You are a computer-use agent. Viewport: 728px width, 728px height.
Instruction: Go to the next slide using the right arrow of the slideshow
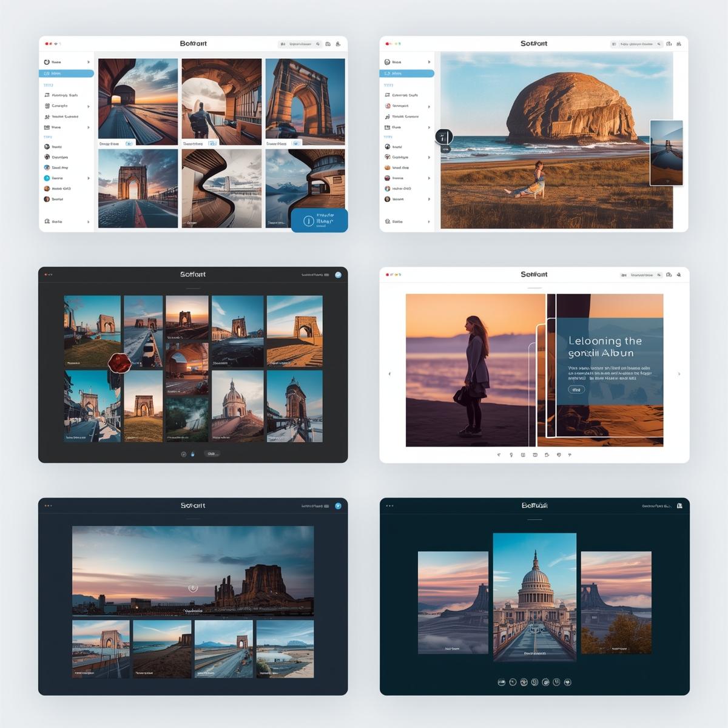(x=679, y=374)
